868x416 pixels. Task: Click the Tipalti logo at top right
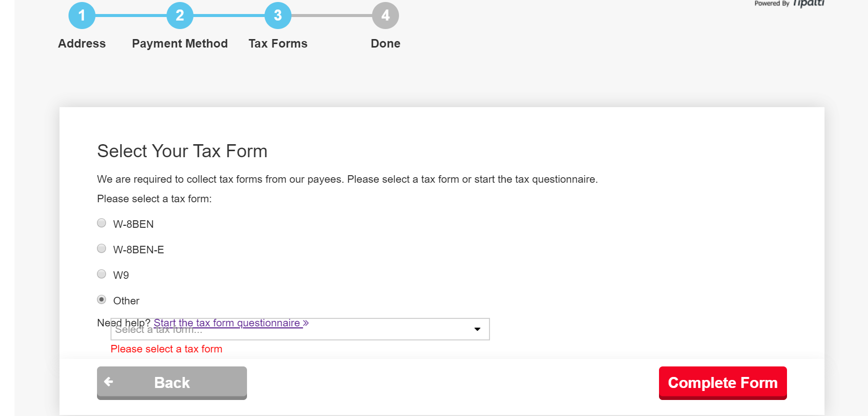[808, 4]
